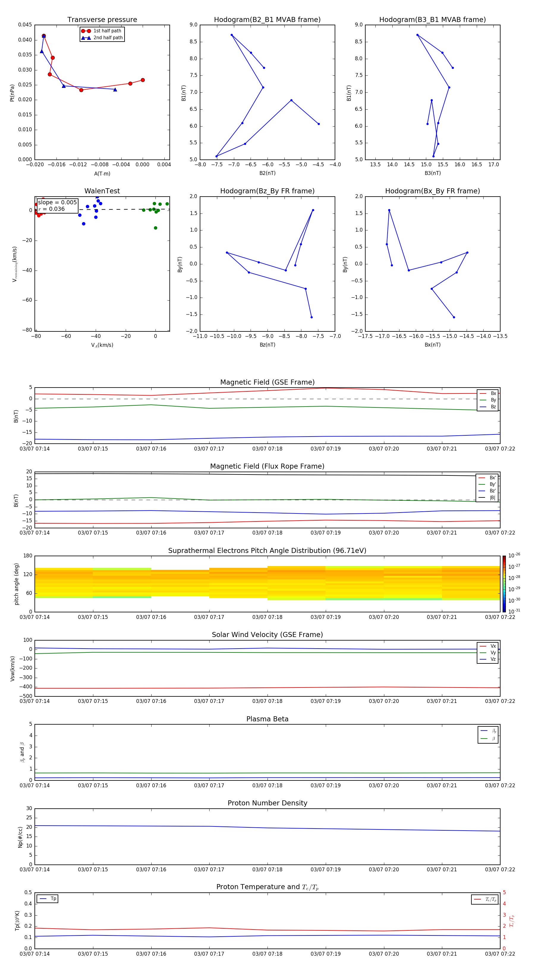The height and width of the screenshot is (980, 535).
Task: Click the "Transverse pressure" plot title
Action: click(102, 20)
